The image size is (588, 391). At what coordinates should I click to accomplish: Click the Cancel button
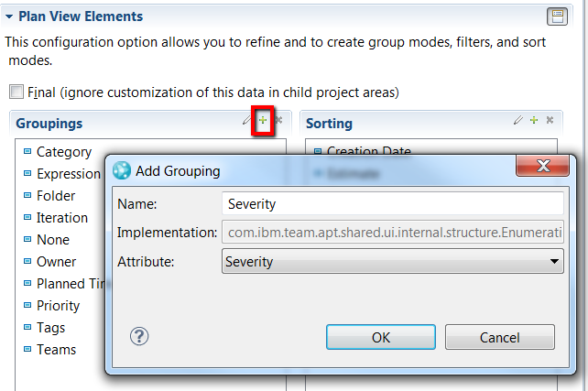point(499,337)
